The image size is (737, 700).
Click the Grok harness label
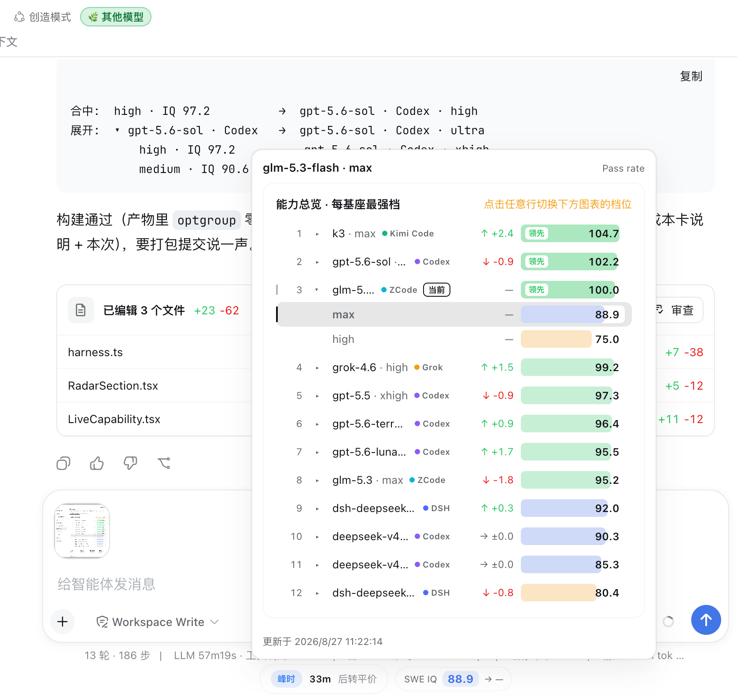[x=428, y=367]
